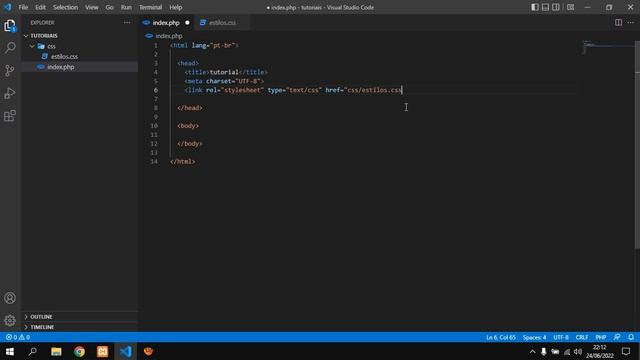Change the CRLF end of line sequence
Screen dimensions: 640x360
[582, 337]
